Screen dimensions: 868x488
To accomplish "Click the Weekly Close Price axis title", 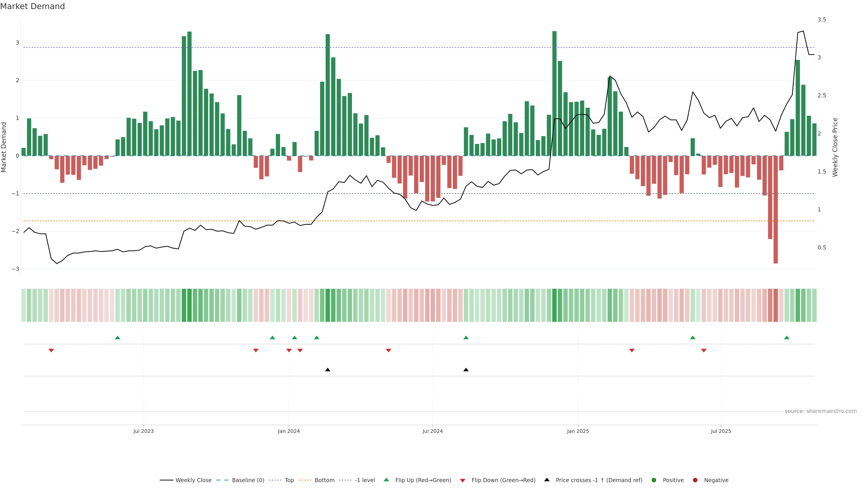I will [x=835, y=147].
